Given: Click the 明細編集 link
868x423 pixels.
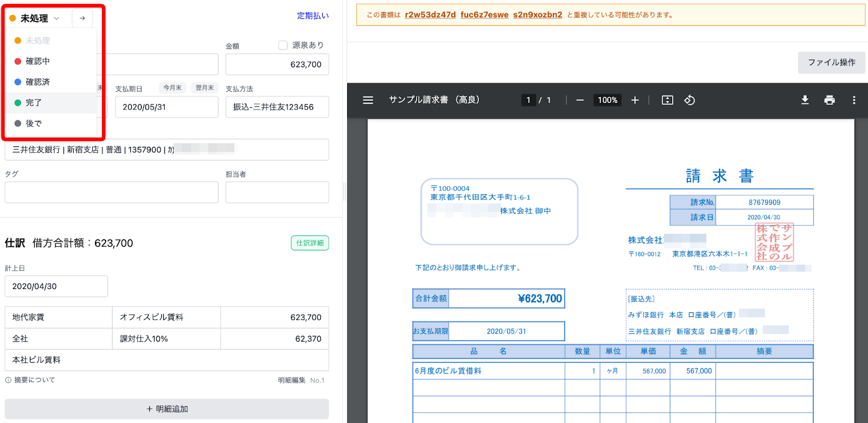Looking at the screenshot, I should coord(292,380).
